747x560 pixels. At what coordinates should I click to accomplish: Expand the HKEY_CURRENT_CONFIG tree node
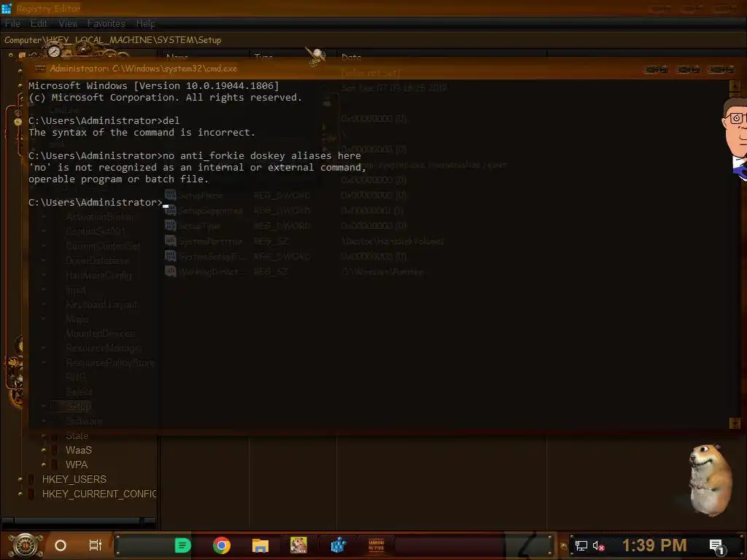pos(20,494)
